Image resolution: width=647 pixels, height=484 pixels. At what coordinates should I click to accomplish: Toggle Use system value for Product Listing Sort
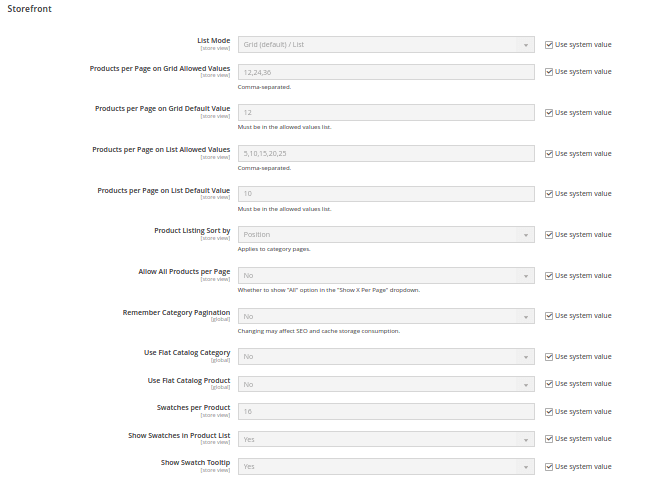[x=549, y=235]
